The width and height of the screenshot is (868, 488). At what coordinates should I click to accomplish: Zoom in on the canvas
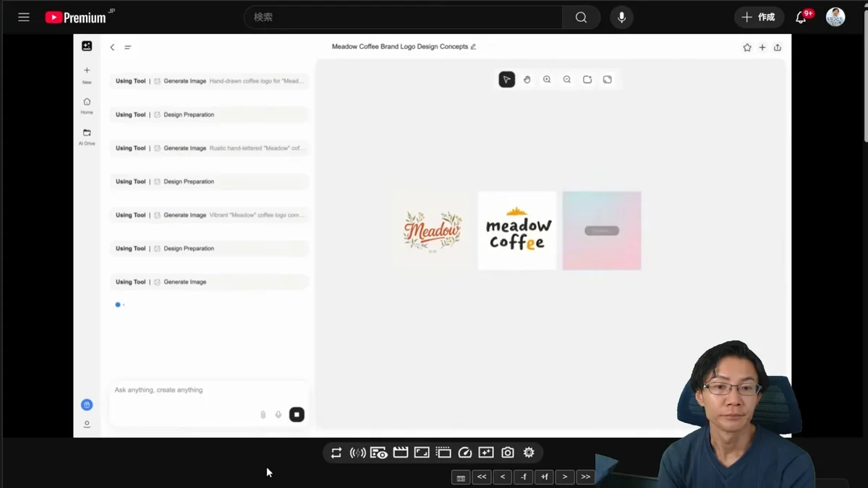pyautogui.click(x=547, y=80)
